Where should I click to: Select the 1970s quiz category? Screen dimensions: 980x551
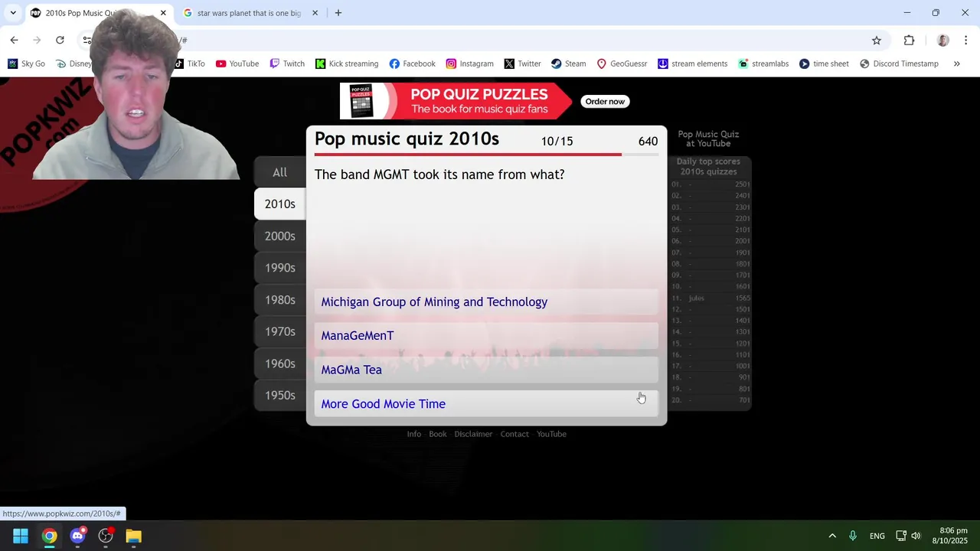click(x=280, y=331)
